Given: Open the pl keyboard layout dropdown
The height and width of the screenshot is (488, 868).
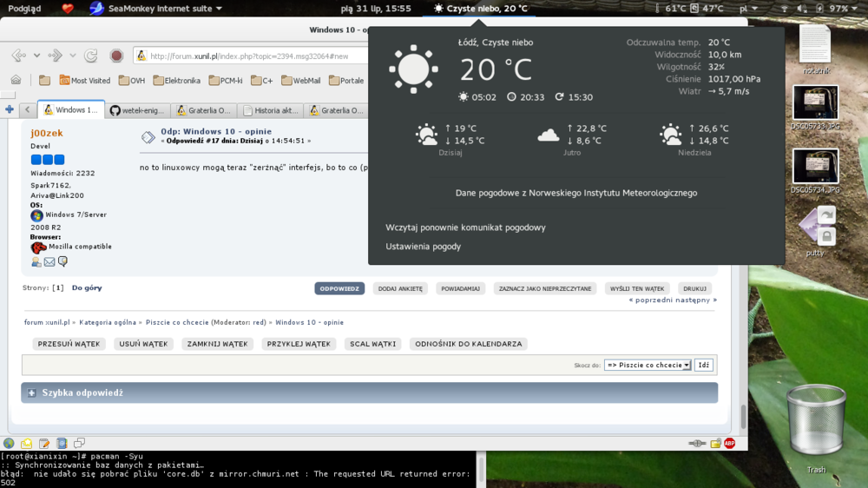Looking at the screenshot, I should (749, 9).
